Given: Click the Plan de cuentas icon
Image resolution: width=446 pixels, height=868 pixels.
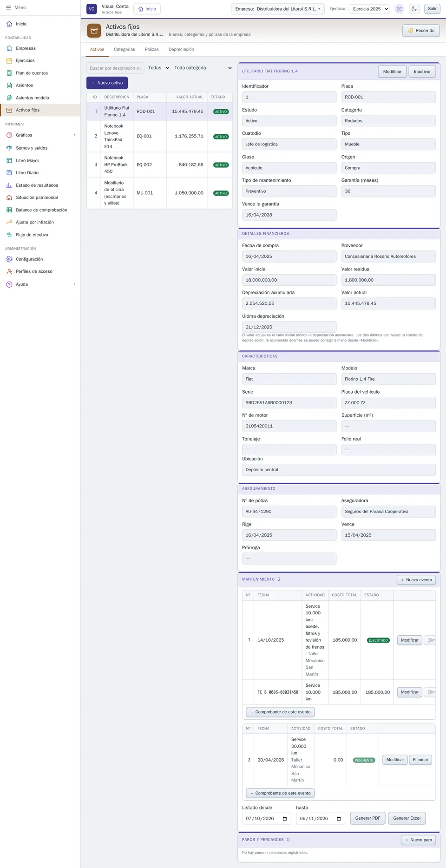Looking at the screenshot, I should 9,73.
